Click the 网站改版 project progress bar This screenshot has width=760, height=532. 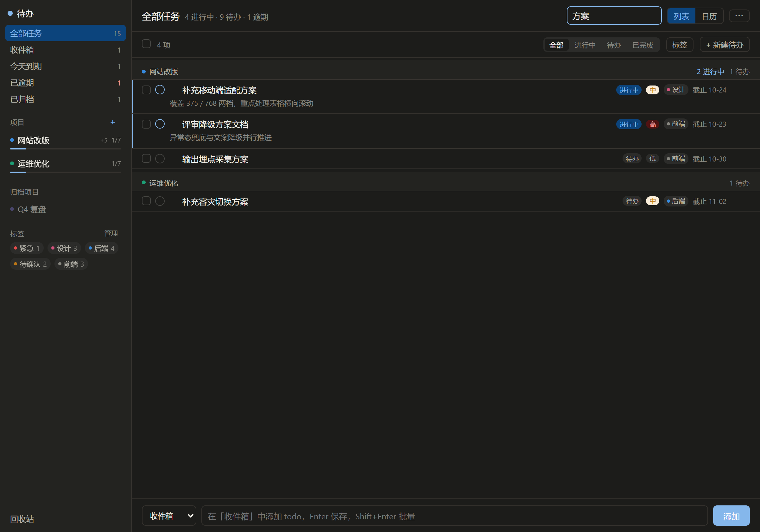pos(66,149)
